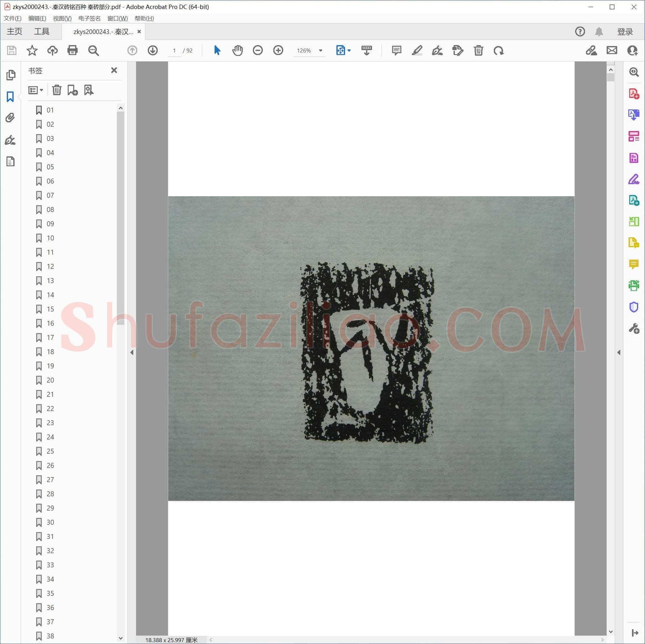Viewport: 645px width, 644px height.
Task: Add document to starred favorites
Action: coord(32,50)
